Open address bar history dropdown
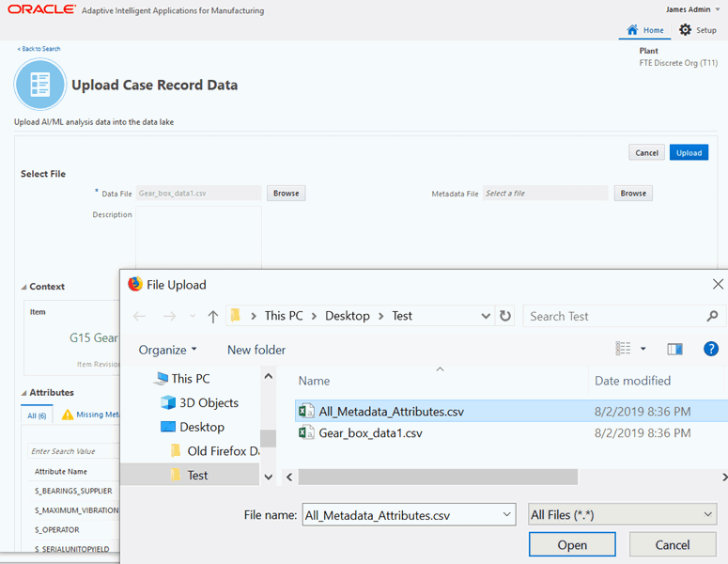 point(486,317)
